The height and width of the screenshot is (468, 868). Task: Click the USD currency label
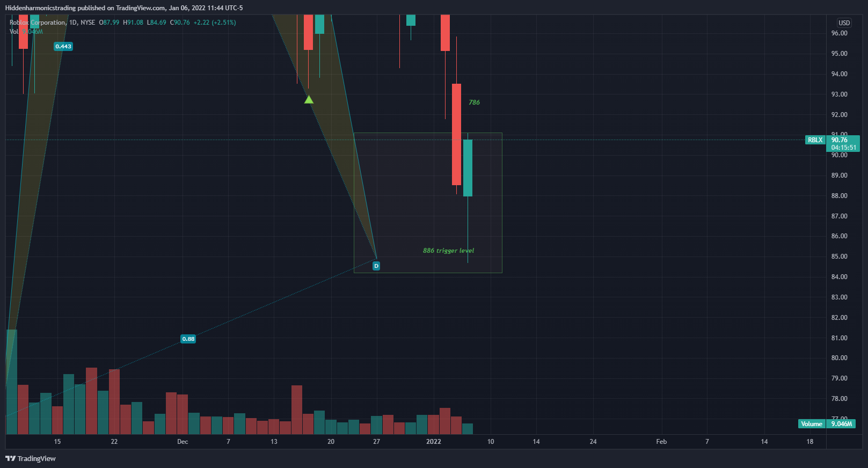coord(844,23)
